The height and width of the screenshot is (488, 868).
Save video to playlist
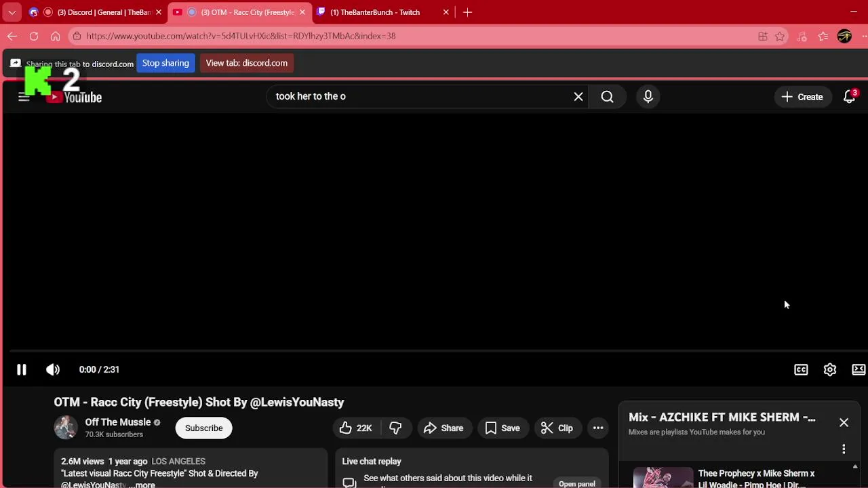pyautogui.click(x=502, y=428)
